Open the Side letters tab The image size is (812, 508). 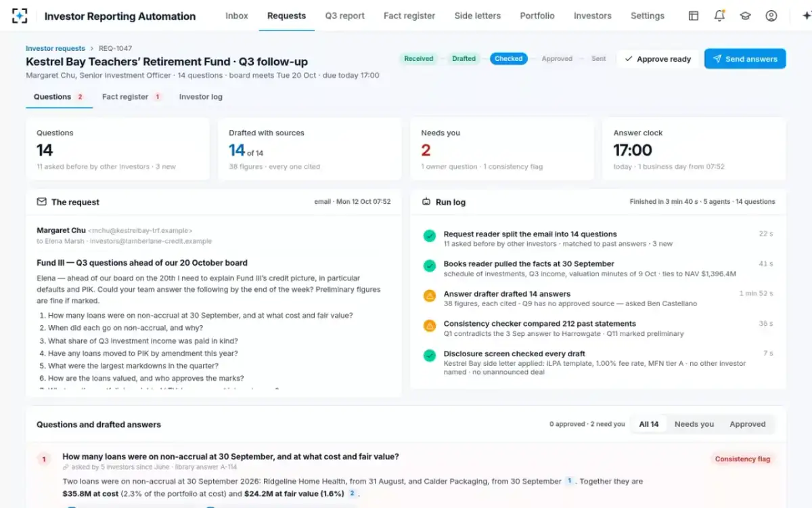478,16
